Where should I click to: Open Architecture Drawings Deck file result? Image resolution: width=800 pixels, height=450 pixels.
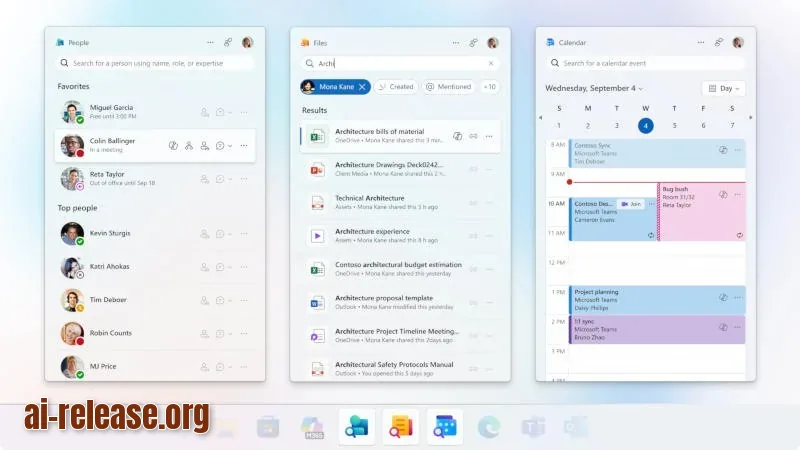[401, 169]
